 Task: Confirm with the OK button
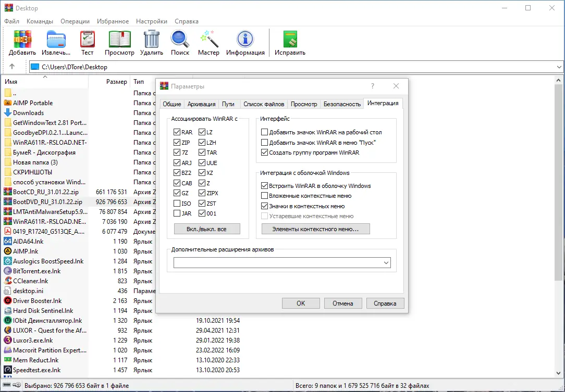click(301, 303)
